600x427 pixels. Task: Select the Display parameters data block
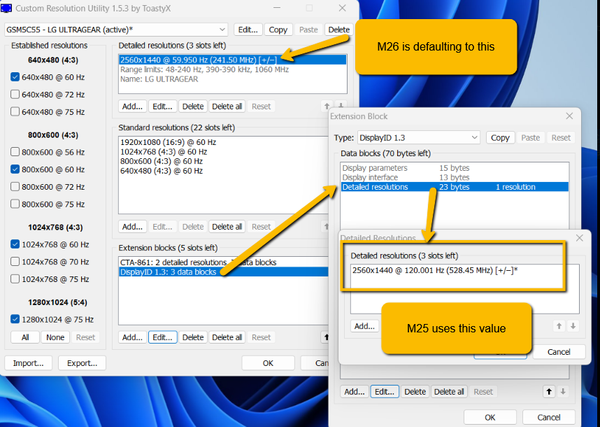click(455, 168)
